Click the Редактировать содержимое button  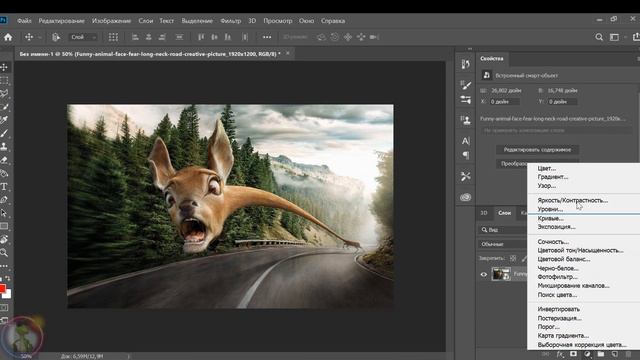tap(537, 150)
